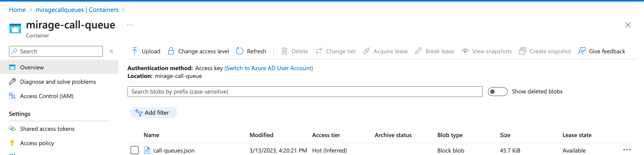
Task: Click the Hot (Inferred) access tier cell
Action: coord(330,151)
